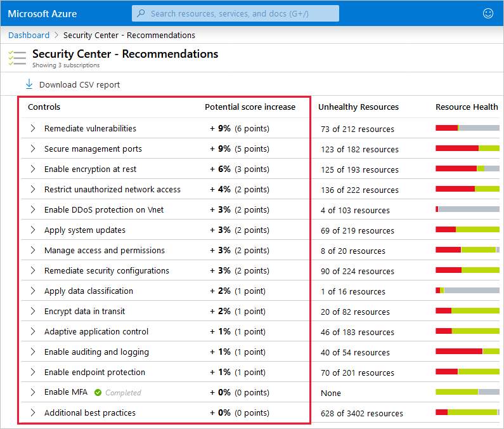The image size is (504, 429).
Task: Click the green Completed checkmark on Enable MFA
Action: coord(98,392)
